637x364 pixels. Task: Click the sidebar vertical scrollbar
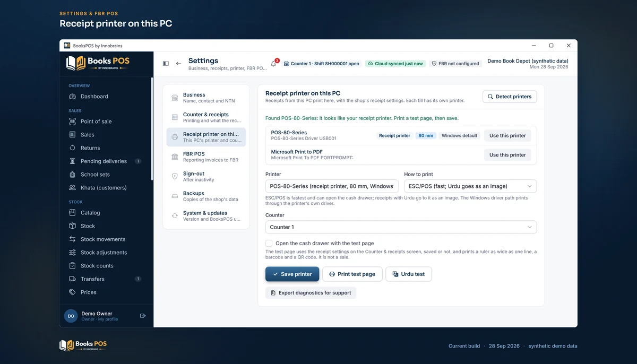coord(152,130)
